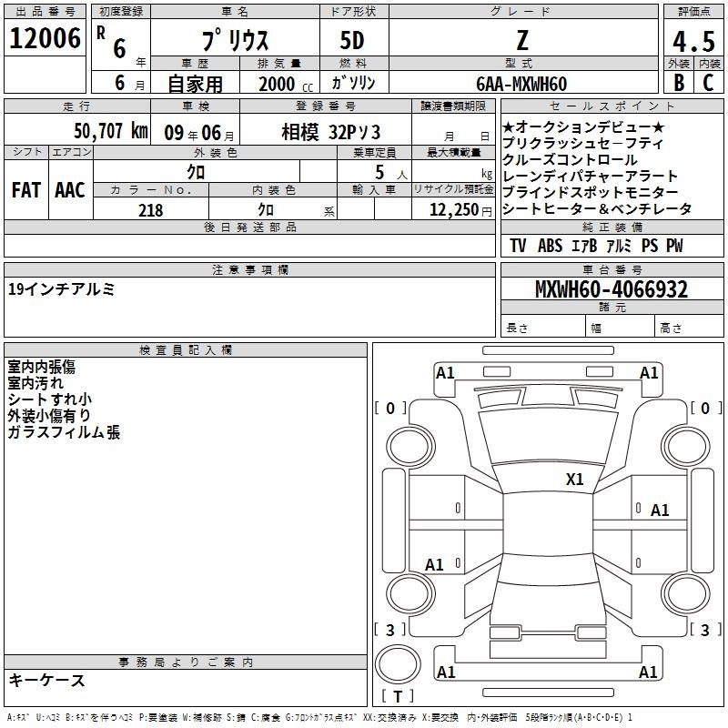728x728 pixels.
Task: Click the inspector note 室内汚れ
Action: (x=35, y=383)
